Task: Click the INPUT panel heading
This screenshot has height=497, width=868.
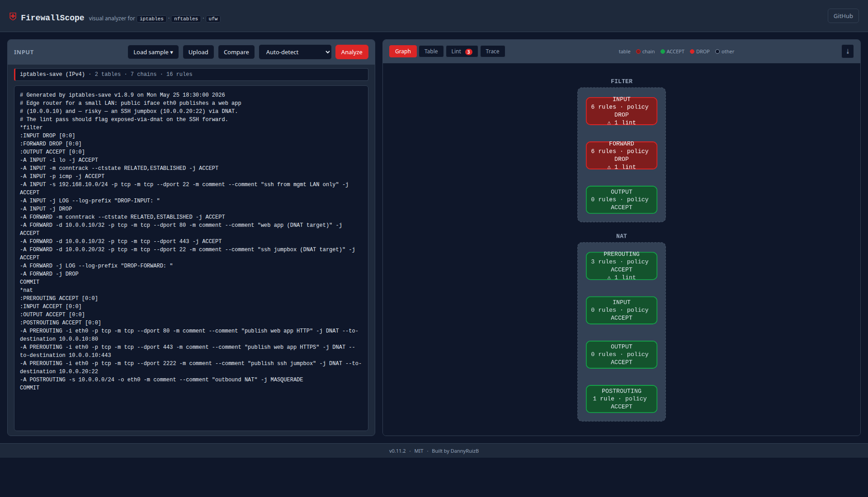Action: pos(24,52)
